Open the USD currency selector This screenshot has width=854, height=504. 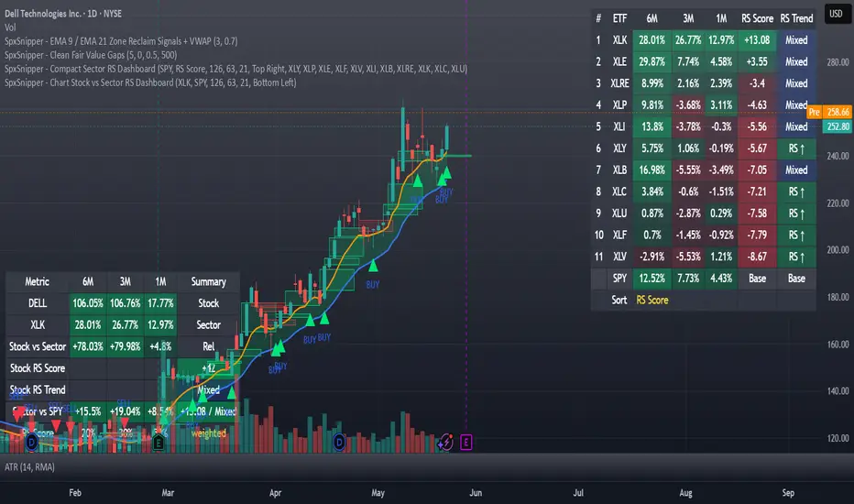[x=836, y=14]
